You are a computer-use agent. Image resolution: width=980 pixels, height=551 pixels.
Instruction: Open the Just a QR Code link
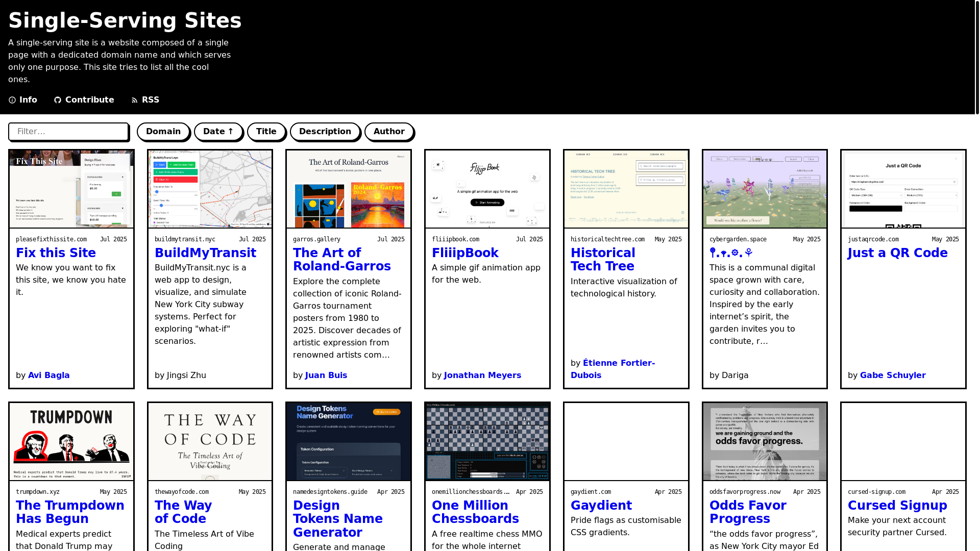(898, 253)
